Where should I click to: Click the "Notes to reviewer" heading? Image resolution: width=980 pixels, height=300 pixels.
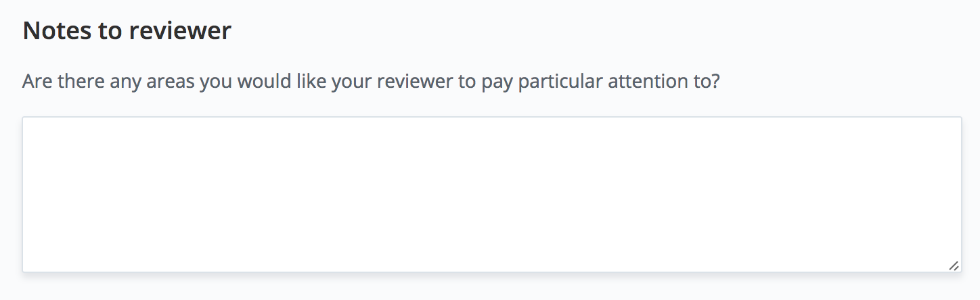point(127,31)
